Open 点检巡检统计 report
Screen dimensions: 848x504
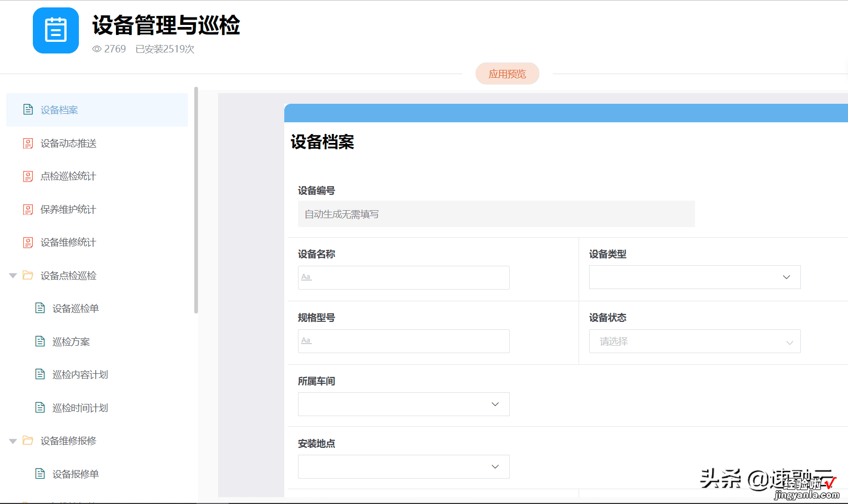click(x=68, y=176)
